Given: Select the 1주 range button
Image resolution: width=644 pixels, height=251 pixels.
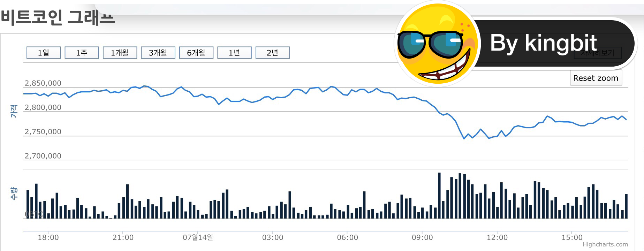Looking at the screenshot, I should (82, 53).
